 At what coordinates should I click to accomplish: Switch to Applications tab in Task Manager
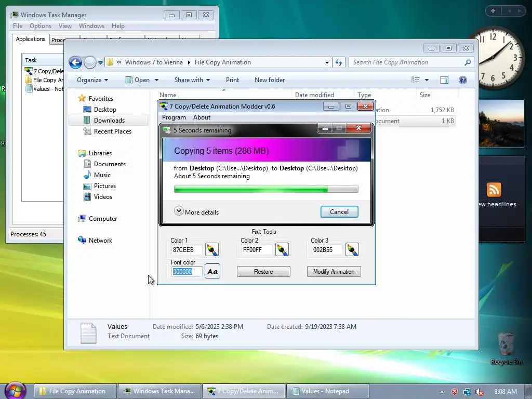(x=31, y=39)
